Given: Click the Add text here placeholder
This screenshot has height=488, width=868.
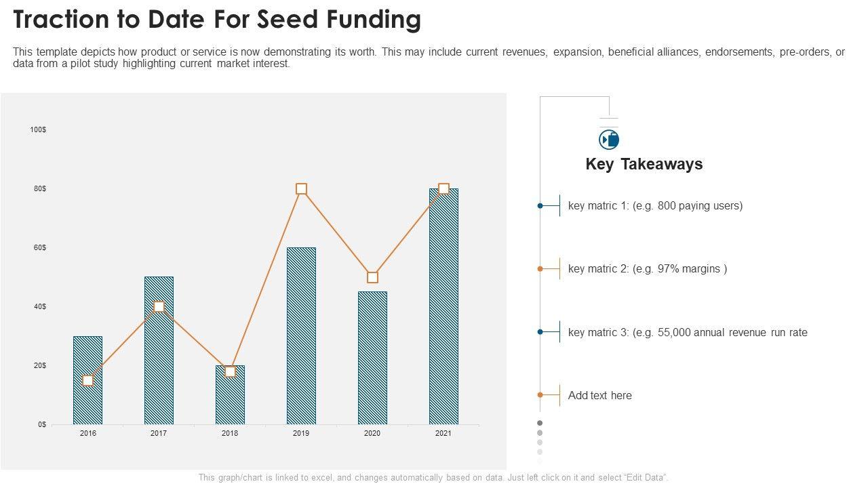Looking at the screenshot, I should click(x=599, y=395).
